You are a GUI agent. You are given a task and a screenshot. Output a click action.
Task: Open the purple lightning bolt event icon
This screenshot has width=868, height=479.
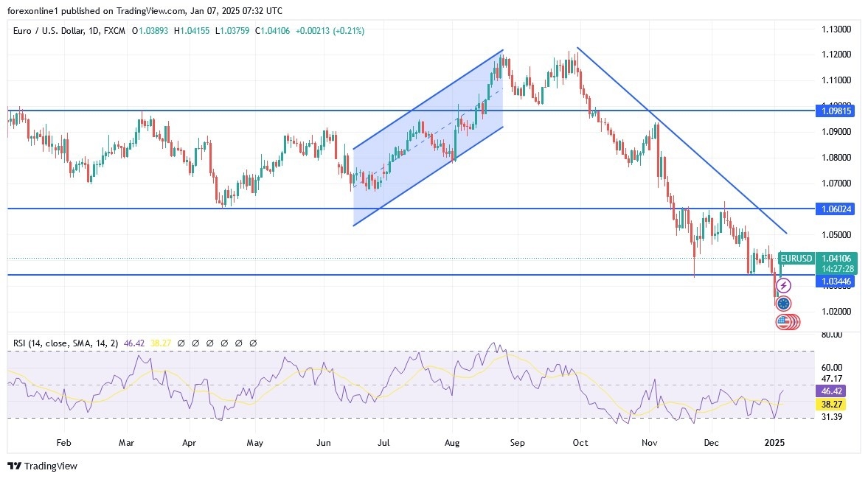(784, 285)
